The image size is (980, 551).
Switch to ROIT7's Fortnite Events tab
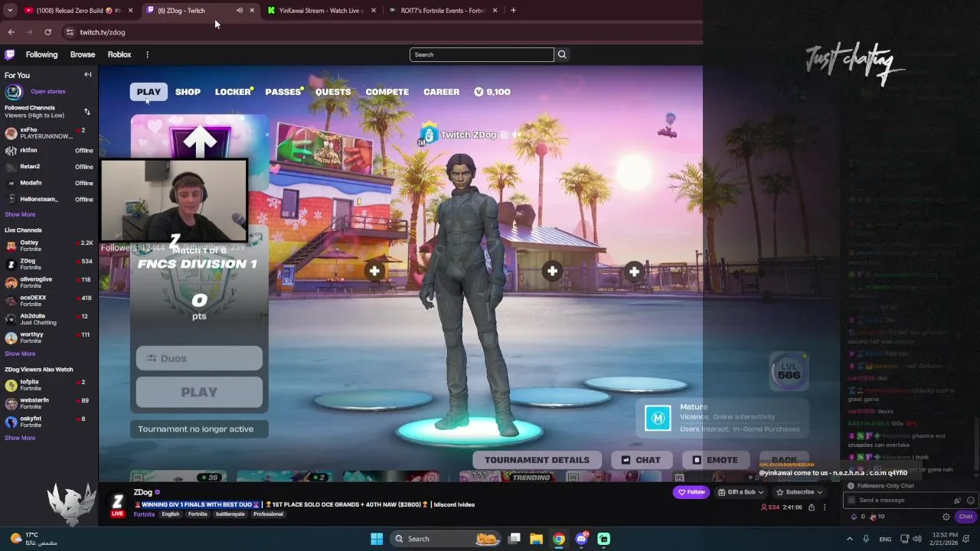coord(443,11)
